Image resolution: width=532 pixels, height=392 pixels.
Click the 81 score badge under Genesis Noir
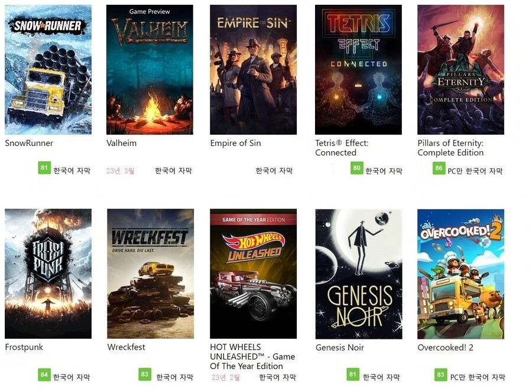click(353, 374)
